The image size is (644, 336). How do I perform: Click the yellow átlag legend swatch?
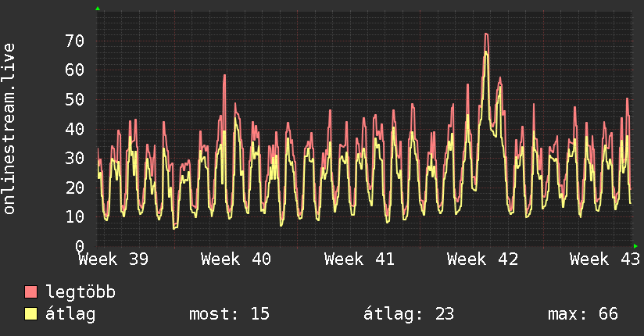click(30, 314)
